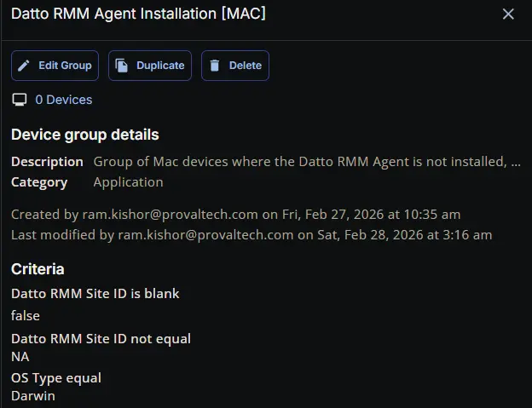The image size is (532, 408).
Task: Close the device group panel with X
Action: point(508,14)
